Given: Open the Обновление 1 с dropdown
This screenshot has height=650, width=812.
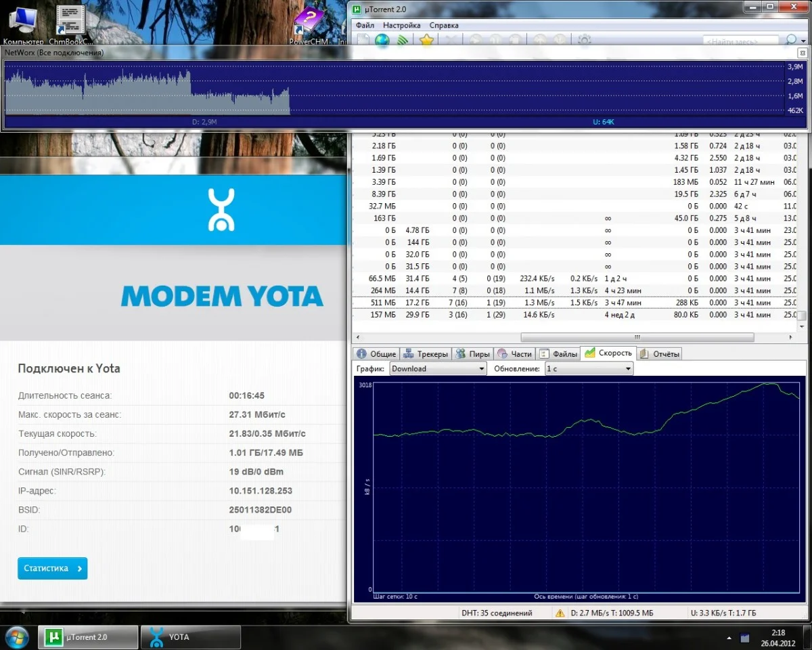Looking at the screenshot, I should [x=589, y=368].
